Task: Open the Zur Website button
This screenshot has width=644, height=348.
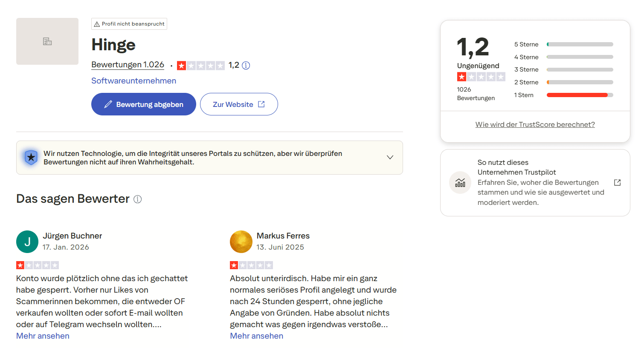Action: [x=239, y=104]
